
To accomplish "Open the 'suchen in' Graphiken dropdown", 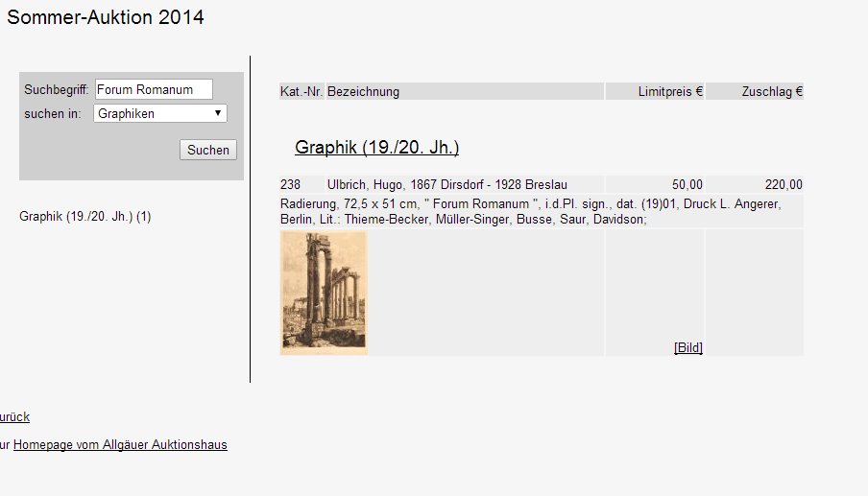I will (160, 113).
